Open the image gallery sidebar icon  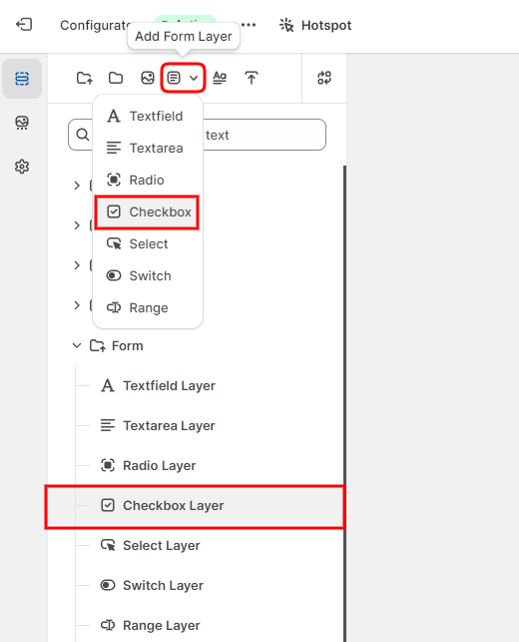(22, 122)
